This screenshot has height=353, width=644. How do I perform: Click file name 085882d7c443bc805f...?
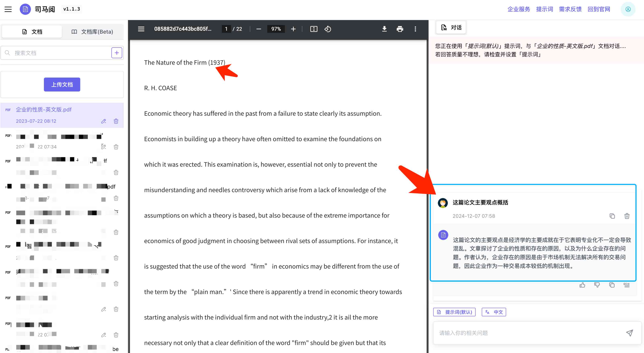coord(183,29)
